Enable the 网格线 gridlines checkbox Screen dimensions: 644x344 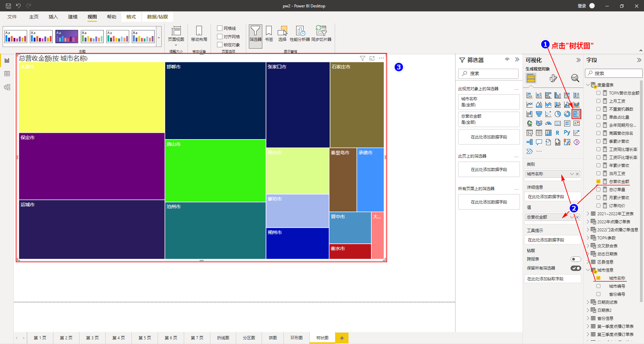click(220, 28)
